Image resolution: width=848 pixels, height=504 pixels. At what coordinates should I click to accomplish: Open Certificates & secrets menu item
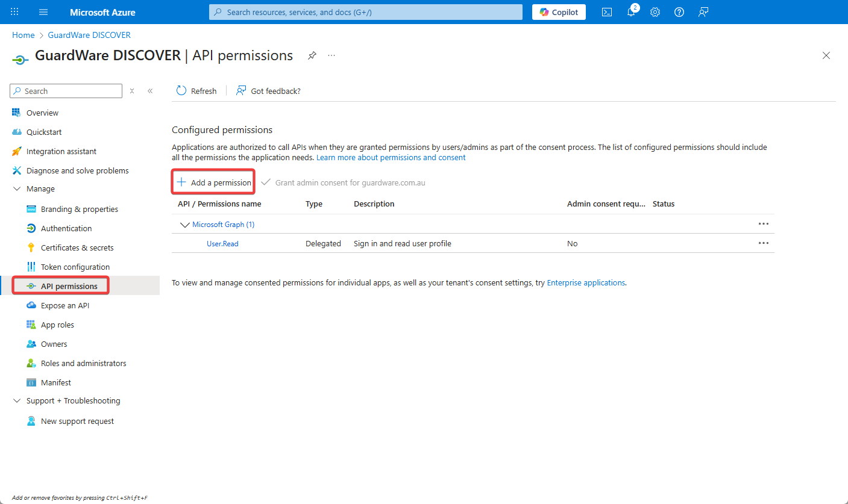coord(77,247)
